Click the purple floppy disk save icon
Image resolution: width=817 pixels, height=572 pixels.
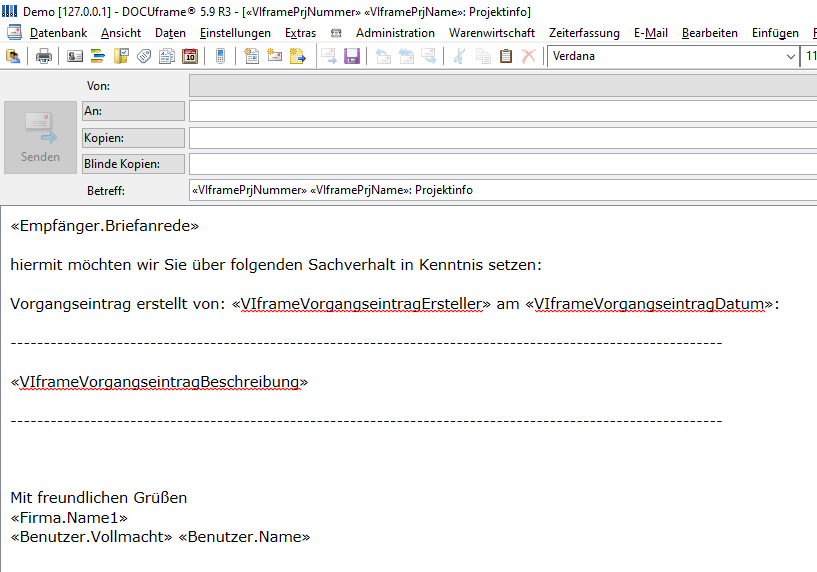click(x=352, y=56)
